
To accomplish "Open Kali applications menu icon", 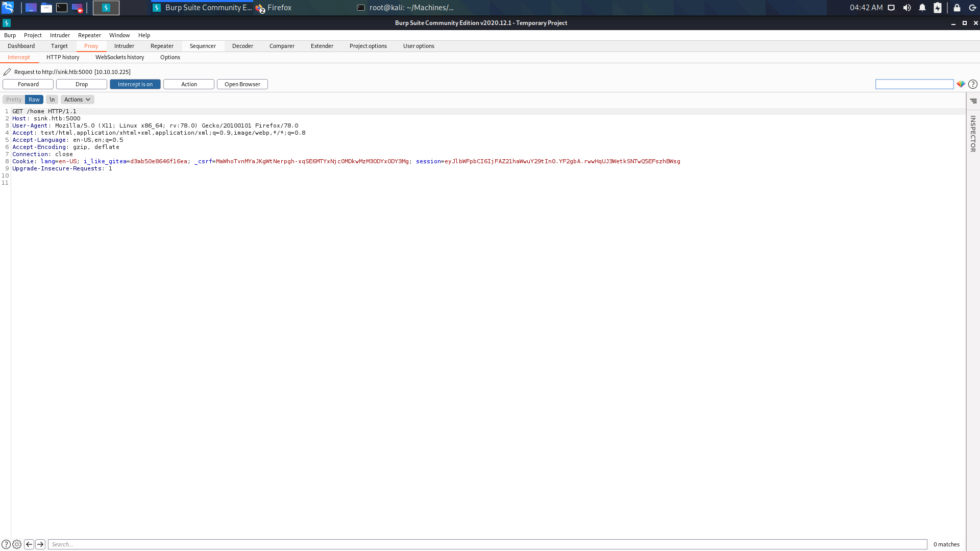I will (x=8, y=8).
